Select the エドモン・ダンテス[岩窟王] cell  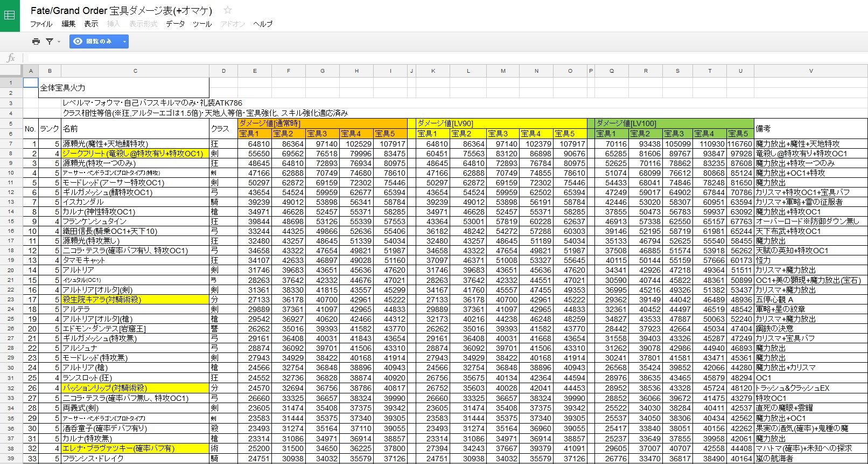135,329
